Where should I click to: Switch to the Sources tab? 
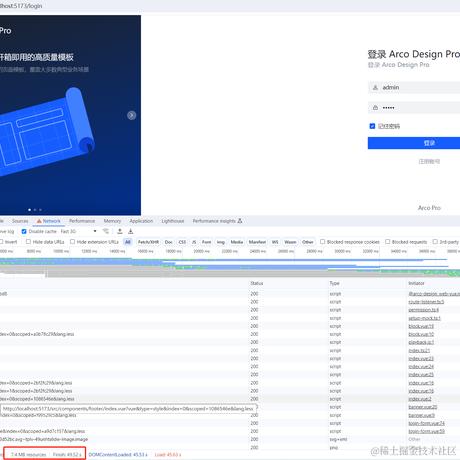point(20,221)
